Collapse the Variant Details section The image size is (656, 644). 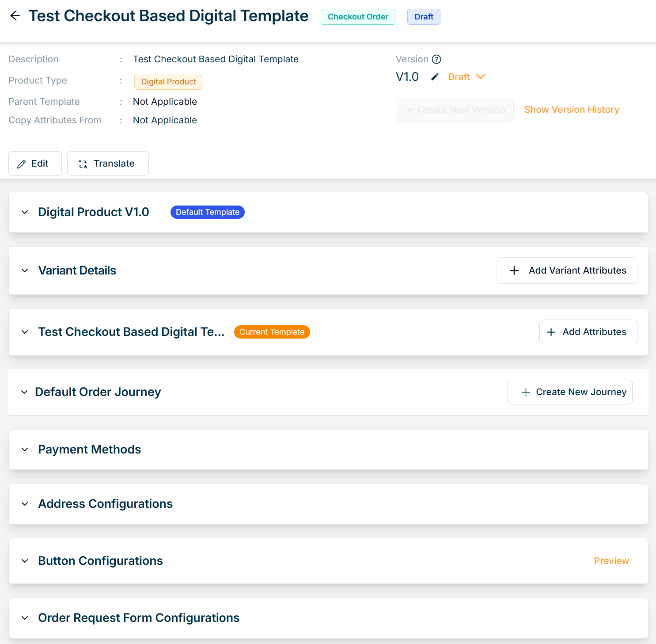(x=25, y=271)
